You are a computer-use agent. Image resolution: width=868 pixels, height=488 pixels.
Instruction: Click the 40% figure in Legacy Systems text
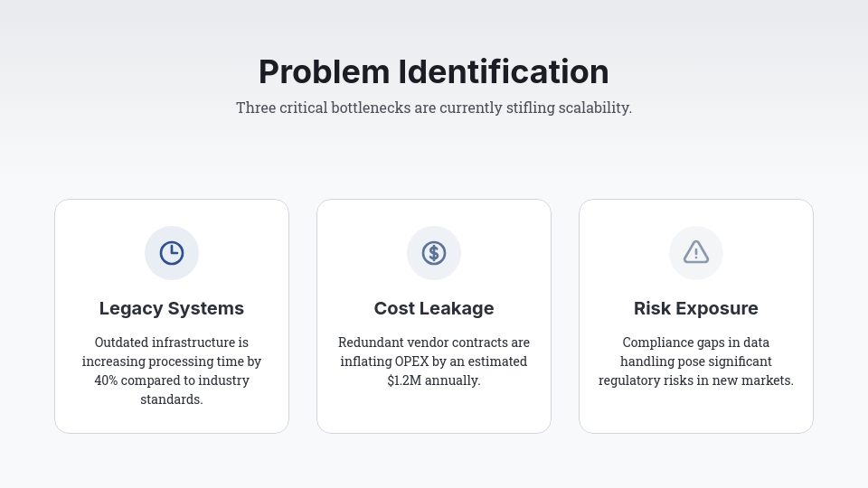click(x=107, y=380)
